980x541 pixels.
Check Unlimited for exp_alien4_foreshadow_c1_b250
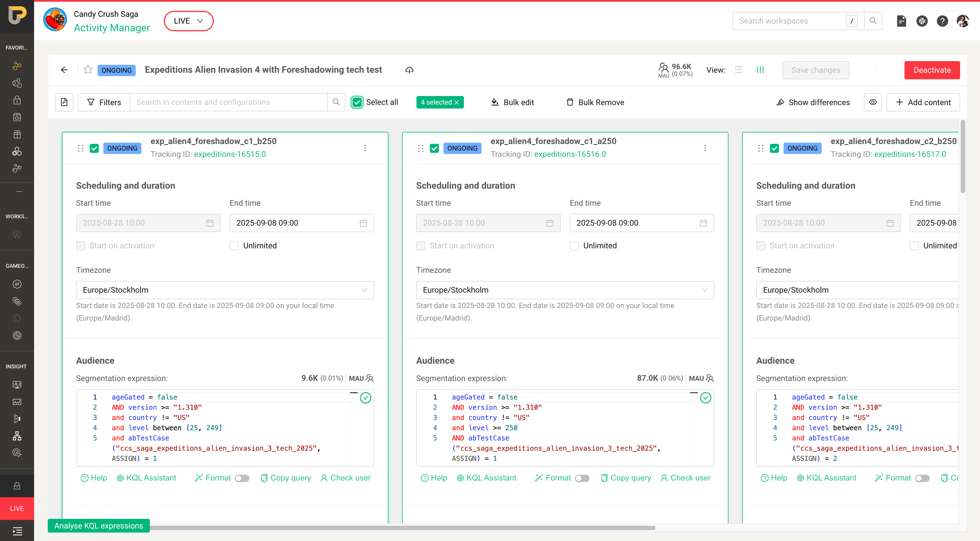coord(234,246)
